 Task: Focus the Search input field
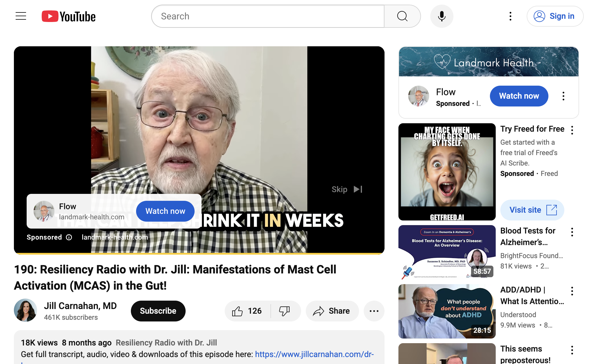(x=268, y=16)
